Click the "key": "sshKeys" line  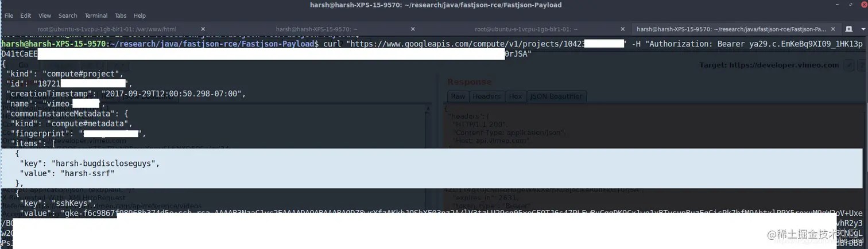pos(58,203)
